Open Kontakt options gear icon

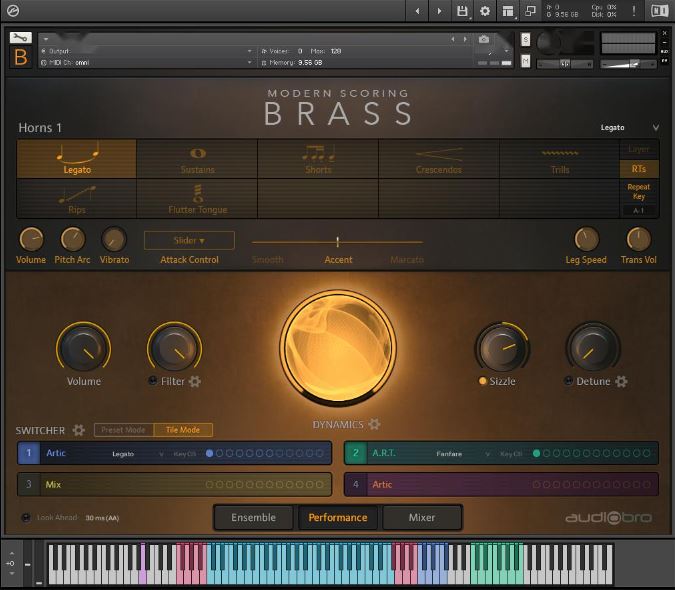coord(485,11)
